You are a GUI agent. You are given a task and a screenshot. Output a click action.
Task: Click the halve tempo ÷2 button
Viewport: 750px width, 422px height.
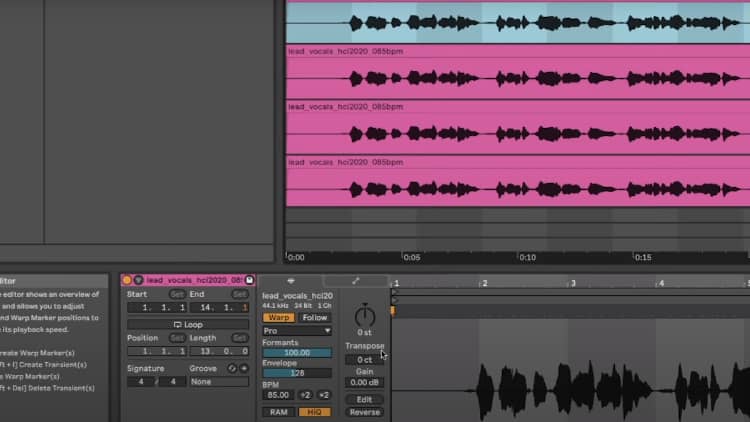pos(305,395)
